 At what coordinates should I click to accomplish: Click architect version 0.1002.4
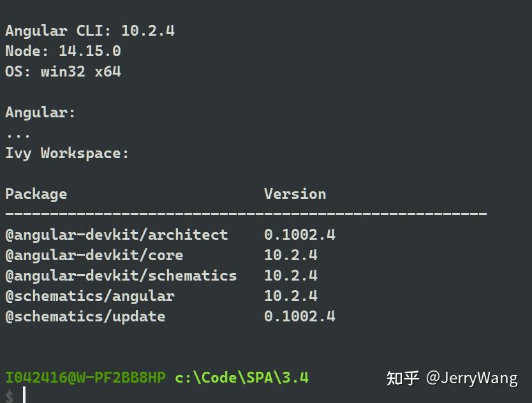pos(300,235)
